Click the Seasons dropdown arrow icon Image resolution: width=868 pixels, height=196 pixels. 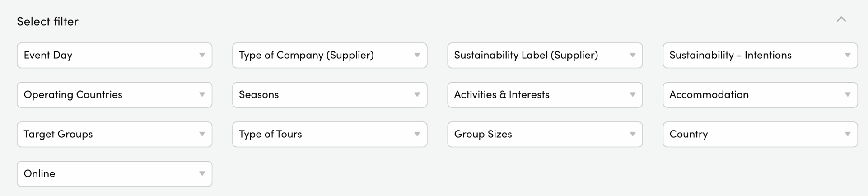point(417,95)
